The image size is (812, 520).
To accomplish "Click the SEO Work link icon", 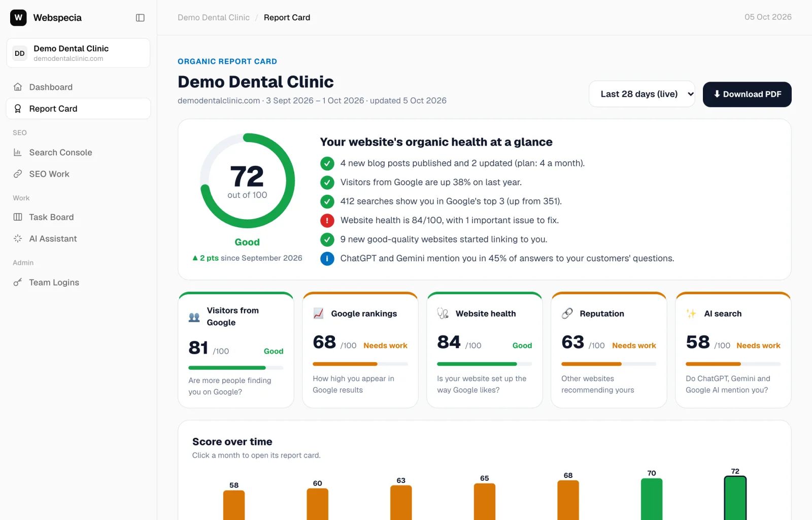I will (x=18, y=174).
